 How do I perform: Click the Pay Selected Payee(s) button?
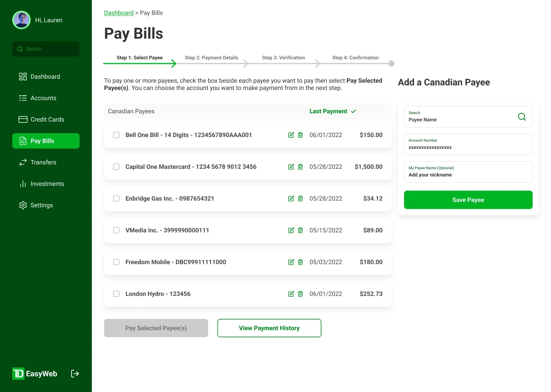(156, 328)
